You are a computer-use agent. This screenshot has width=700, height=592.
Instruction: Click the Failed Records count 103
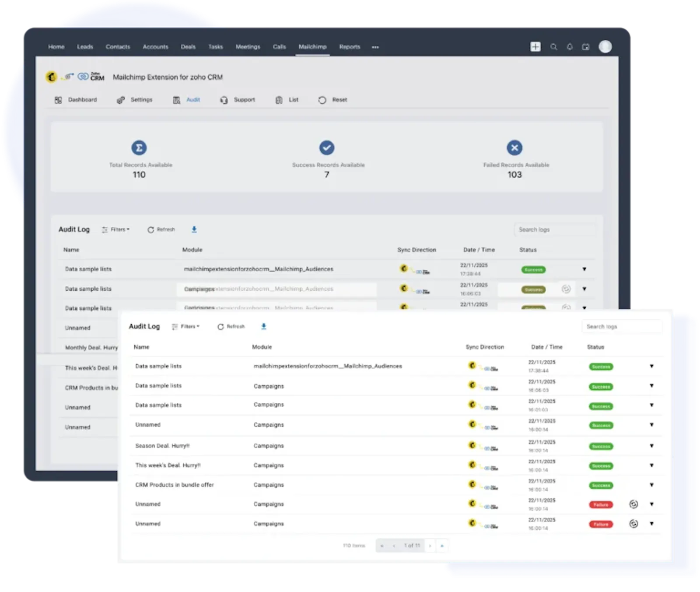[x=514, y=175]
